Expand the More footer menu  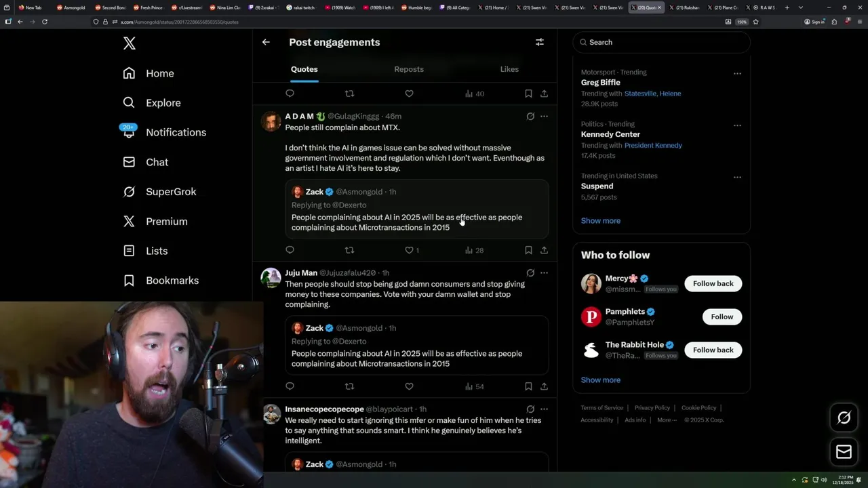tap(666, 420)
